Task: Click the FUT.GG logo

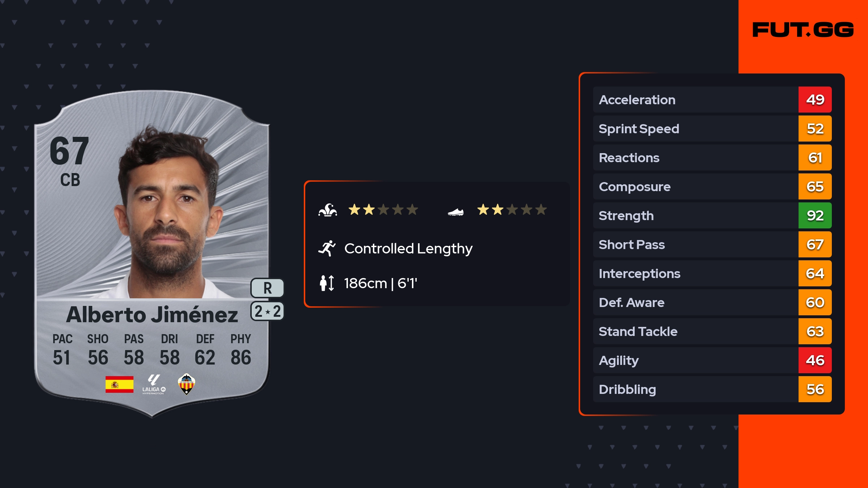Action: click(x=803, y=30)
